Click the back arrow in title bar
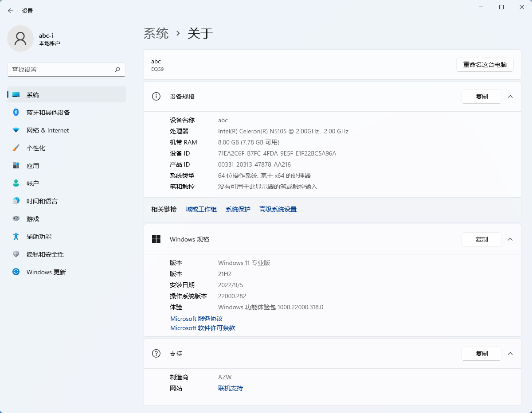Viewport: 532px width, 413px height. click(11, 11)
